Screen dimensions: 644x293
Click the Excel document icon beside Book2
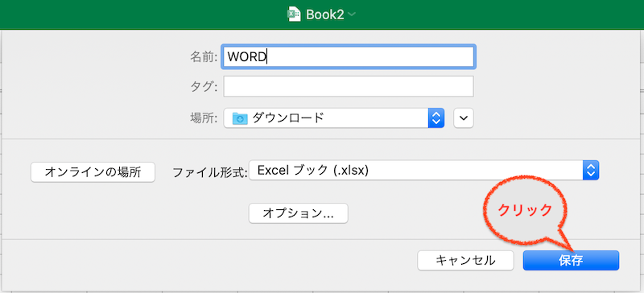coord(294,14)
